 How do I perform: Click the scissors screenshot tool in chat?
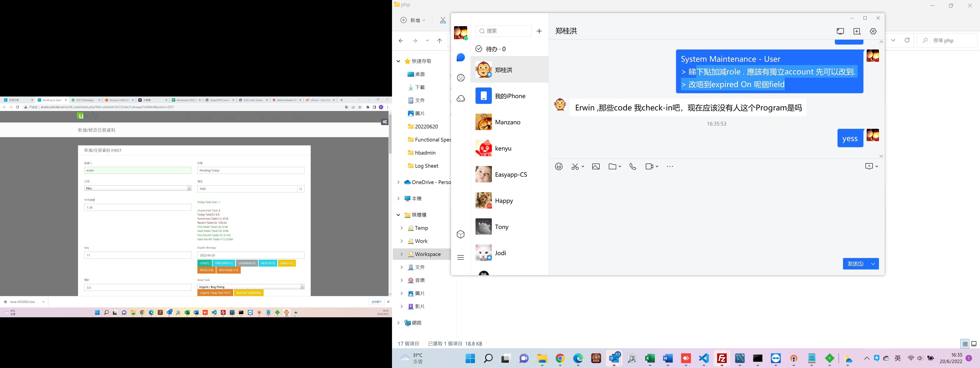pos(575,166)
